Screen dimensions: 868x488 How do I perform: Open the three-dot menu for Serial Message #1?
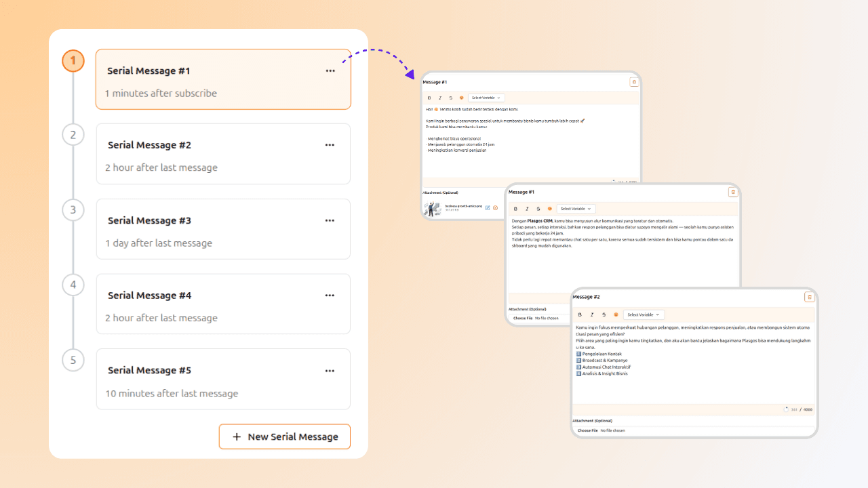pyautogui.click(x=330, y=71)
